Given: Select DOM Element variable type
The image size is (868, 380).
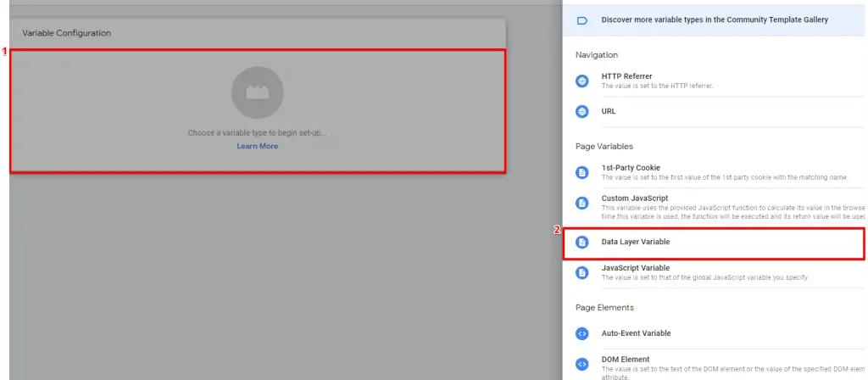Looking at the screenshot, I should [x=715, y=366].
